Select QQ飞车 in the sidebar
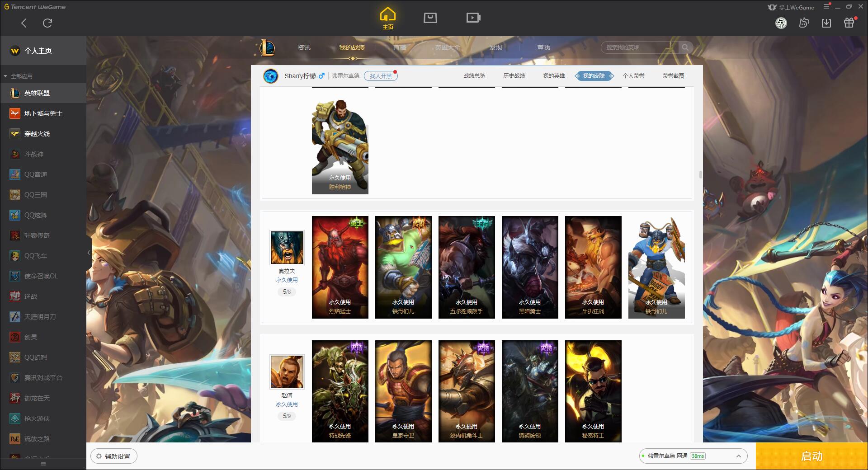This screenshot has height=470, width=868. point(43,256)
